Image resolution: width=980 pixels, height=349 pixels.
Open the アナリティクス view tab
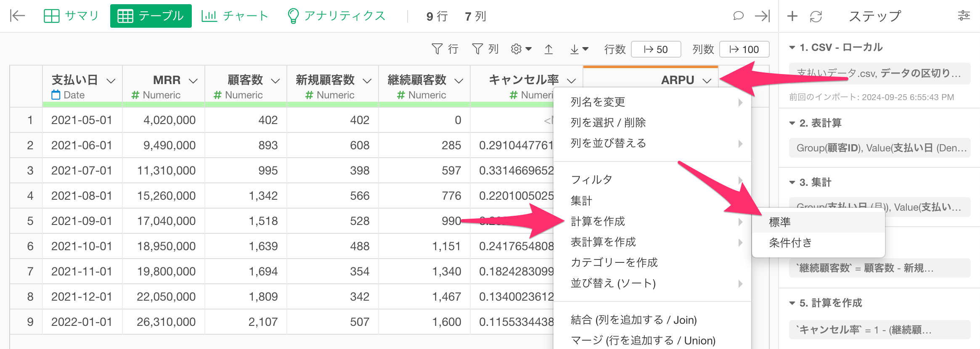coord(336,16)
